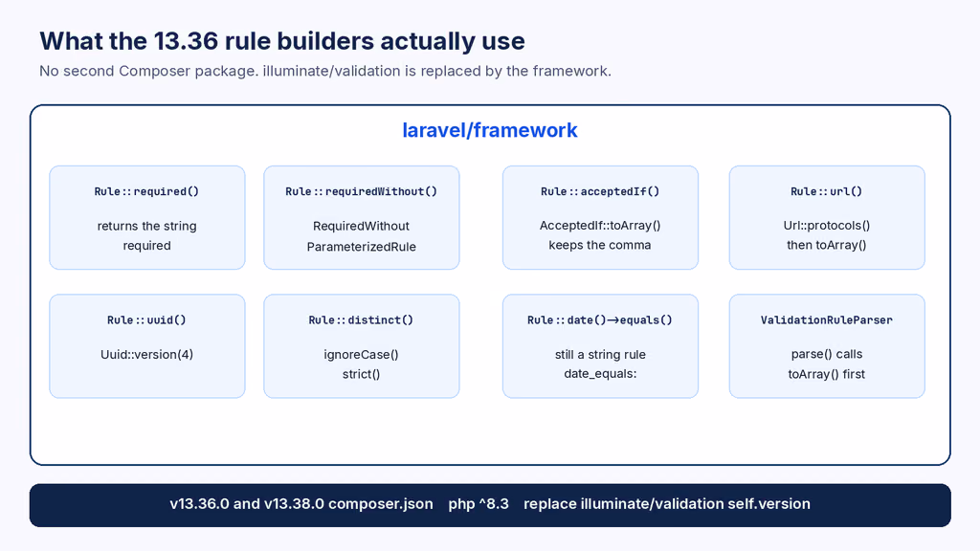
Task: Click the 'laravel/framework' heading
Action: (x=490, y=130)
